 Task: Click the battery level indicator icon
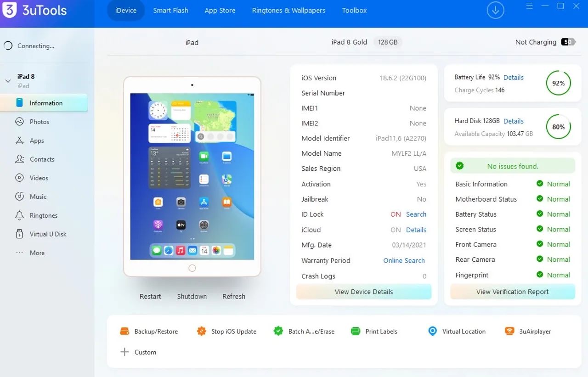(x=568, y=42)
